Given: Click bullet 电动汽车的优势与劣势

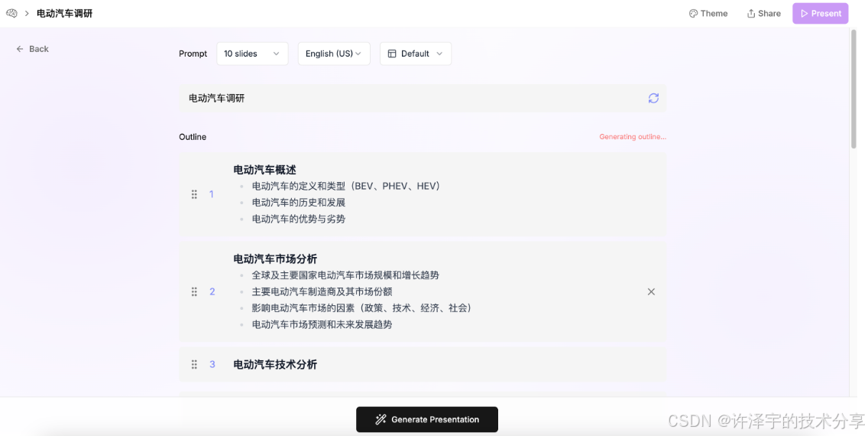Looking at the screenshot, I should click(298, 220).
